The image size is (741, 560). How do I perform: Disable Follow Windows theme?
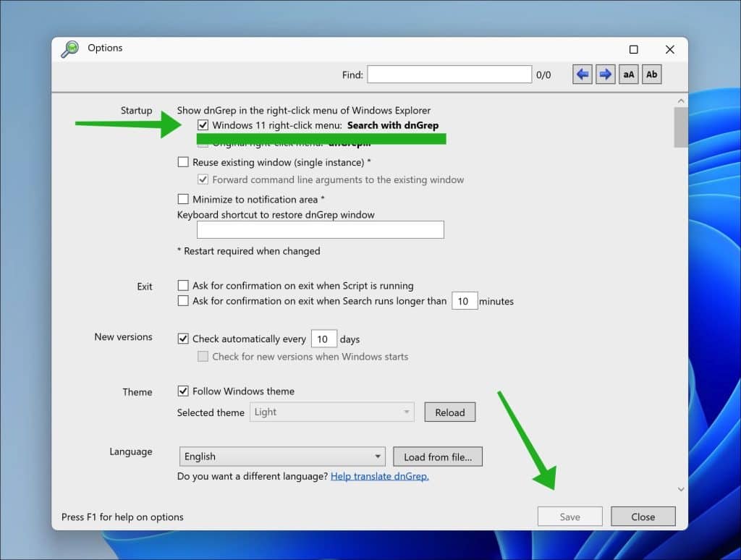point(183,391)
